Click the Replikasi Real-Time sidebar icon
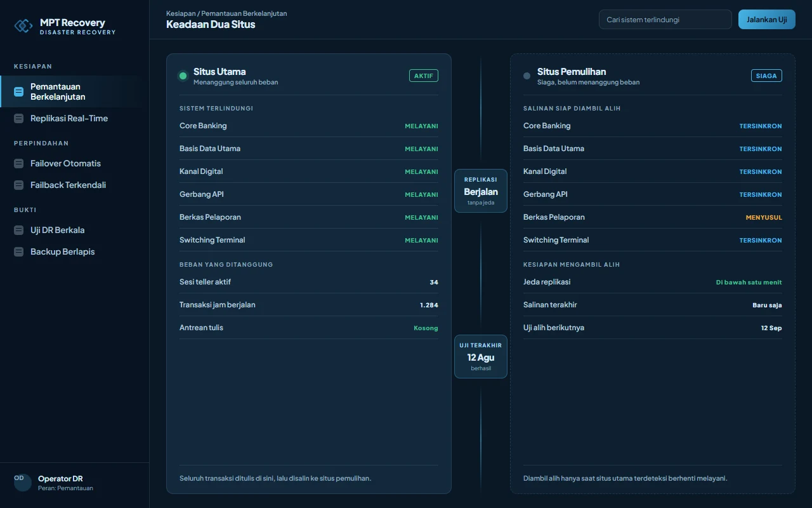This screenshot has height=508, width=812. tap(18, 118)
